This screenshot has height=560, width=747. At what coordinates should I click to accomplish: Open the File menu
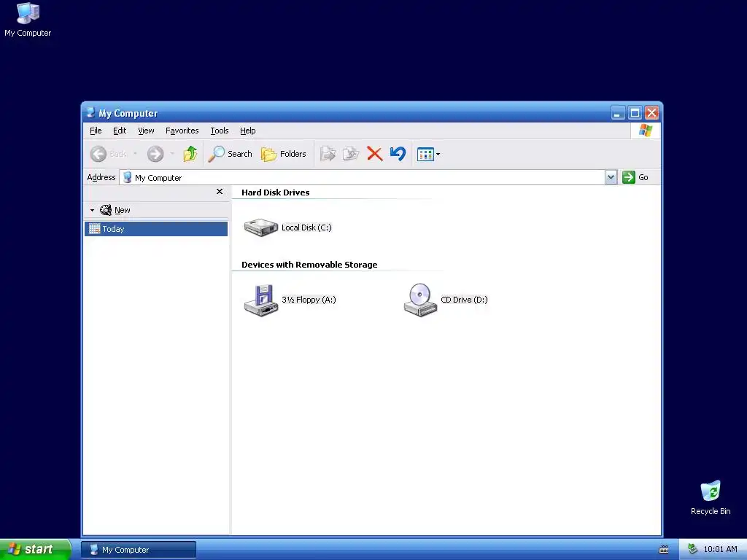[x=96, y=131]
